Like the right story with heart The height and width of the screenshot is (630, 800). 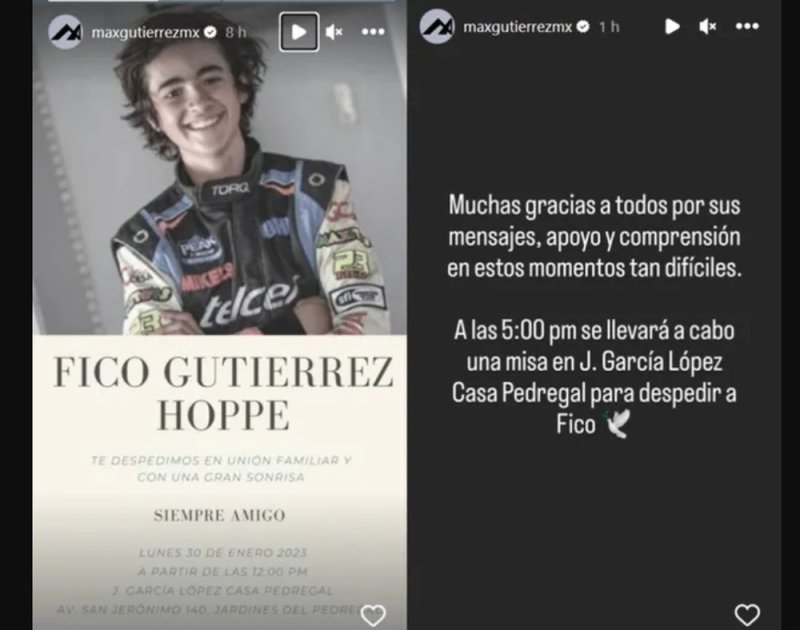pos(747,615)
